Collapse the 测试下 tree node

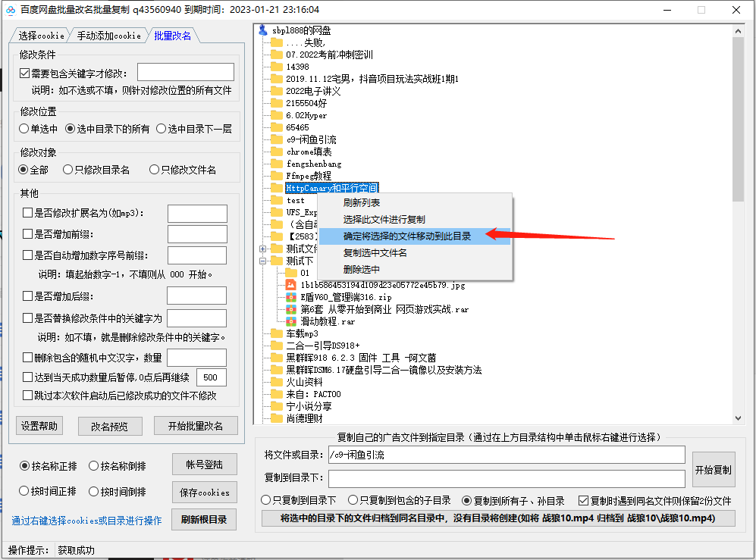(262, 260)
